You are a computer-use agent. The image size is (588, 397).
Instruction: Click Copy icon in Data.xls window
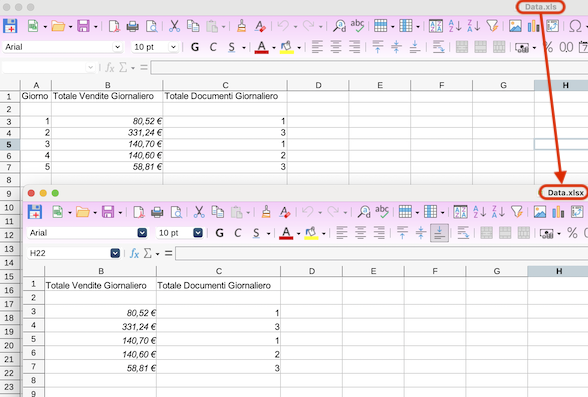tap(193, 26)
